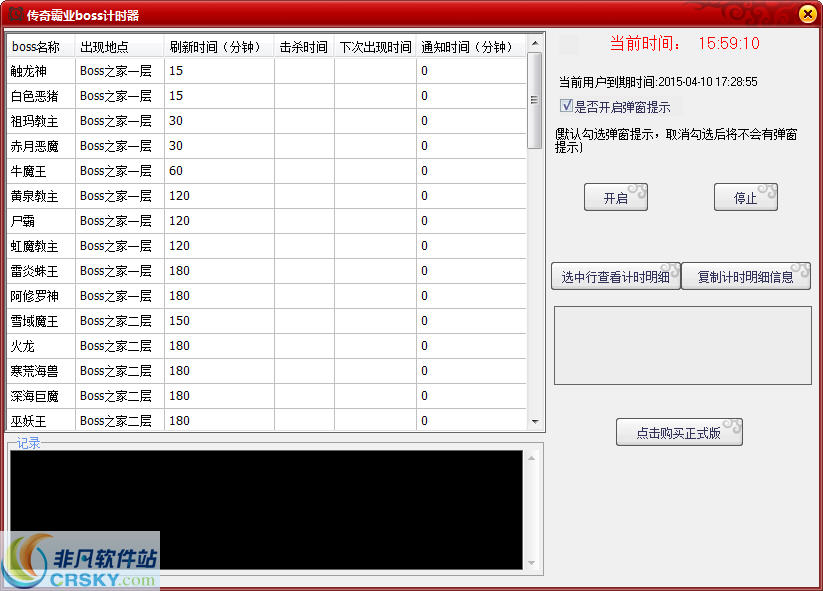Toggle the popup notification checkbox

coord(566,105)
